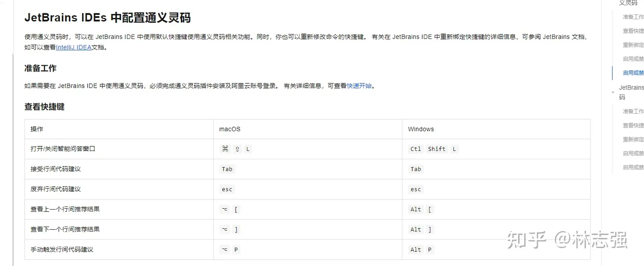This screenshot has width=644, height=266.
Task: Click the Ctl key in the Windows column
Action: point(415,149)
